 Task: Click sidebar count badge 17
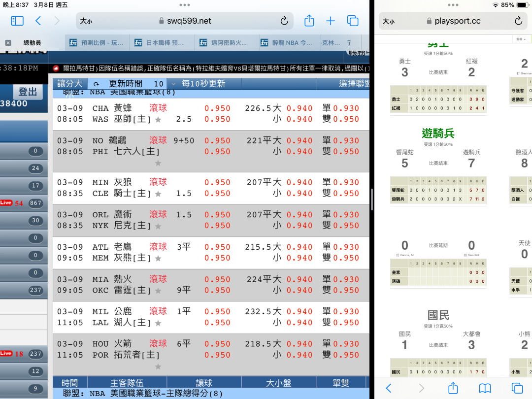[x=35, y=186]
